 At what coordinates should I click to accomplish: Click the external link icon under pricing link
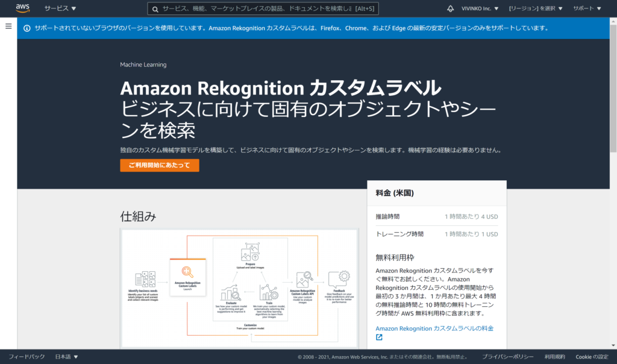coord(379,337)
